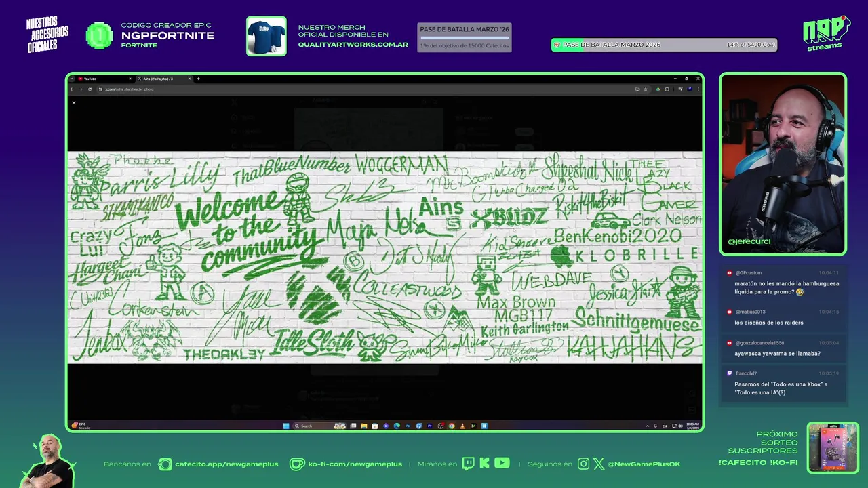The image size is (868, 488).
Task: Go back in the browser
Action: [x=73, y=89]
